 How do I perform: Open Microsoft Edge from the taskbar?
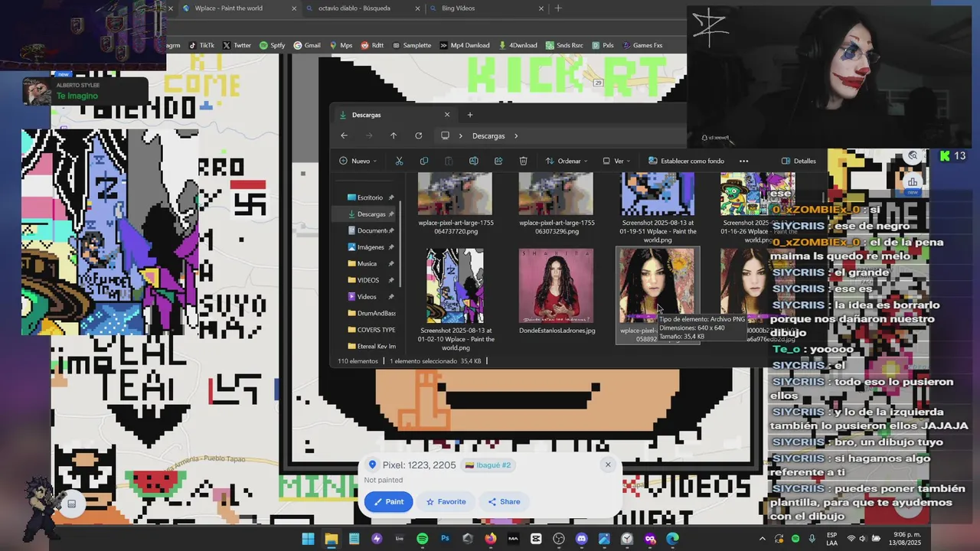(x=672, y=539)
